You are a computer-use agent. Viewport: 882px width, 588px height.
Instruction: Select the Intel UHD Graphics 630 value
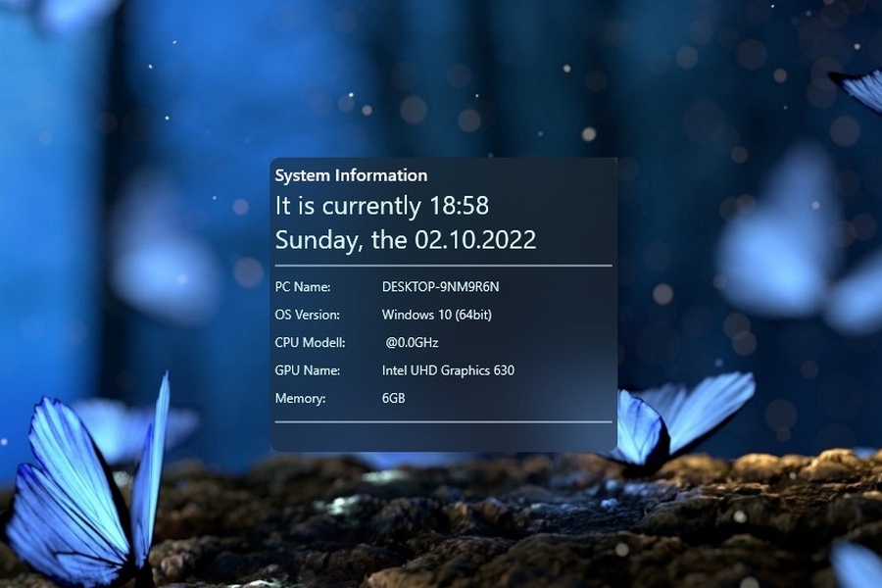tap(448, 370)
